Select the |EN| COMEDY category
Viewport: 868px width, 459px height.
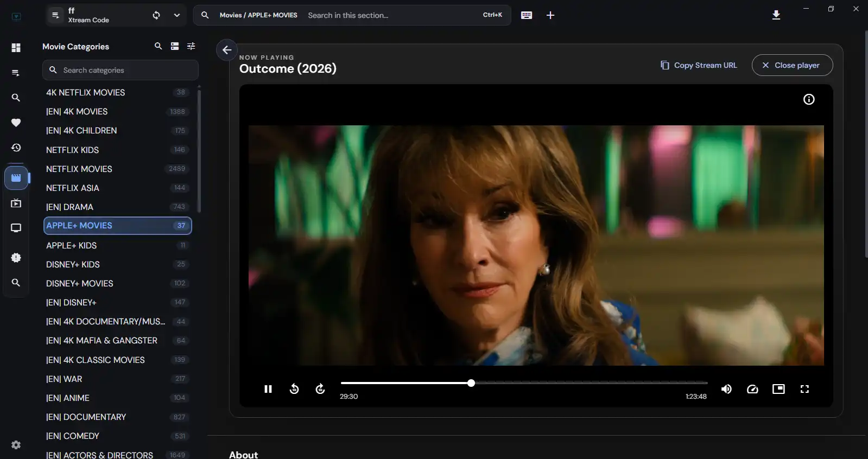117,436
